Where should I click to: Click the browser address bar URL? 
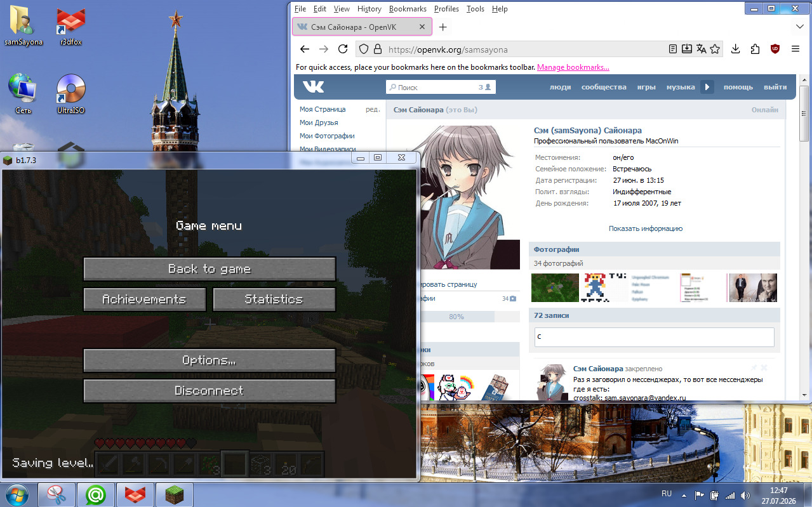click(x=448, y=49)
